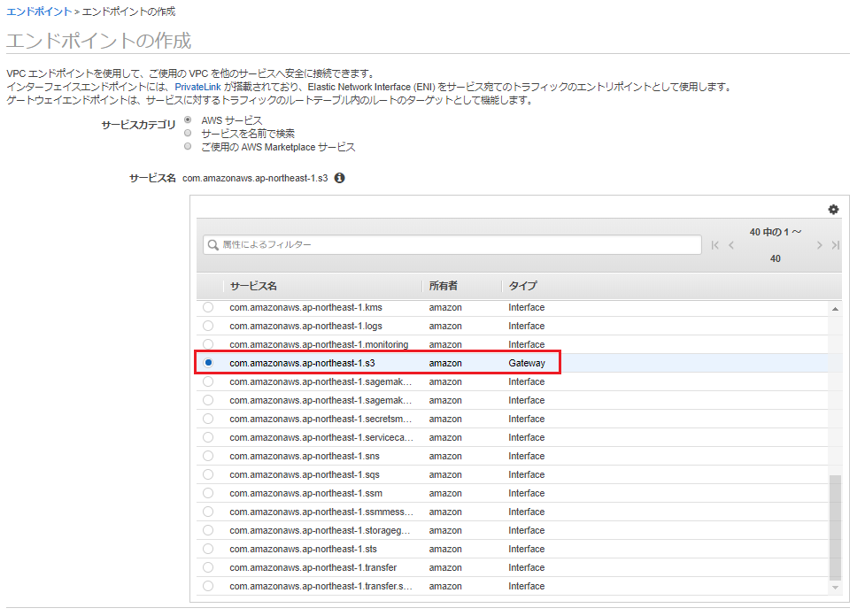Click com.amazonaws.ap-northeast-1.sns service name
The height and width of the screenshot is (616, 865).
coord(305,456)
